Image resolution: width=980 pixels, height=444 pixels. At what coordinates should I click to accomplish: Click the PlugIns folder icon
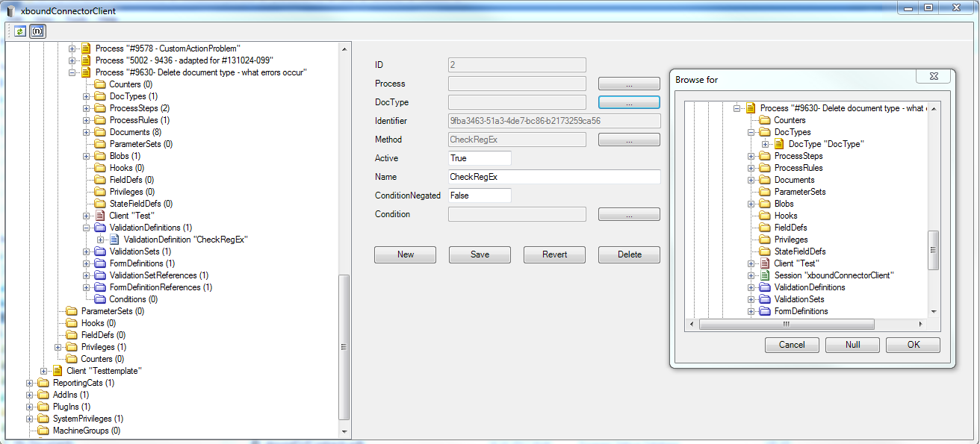(43, 407)
